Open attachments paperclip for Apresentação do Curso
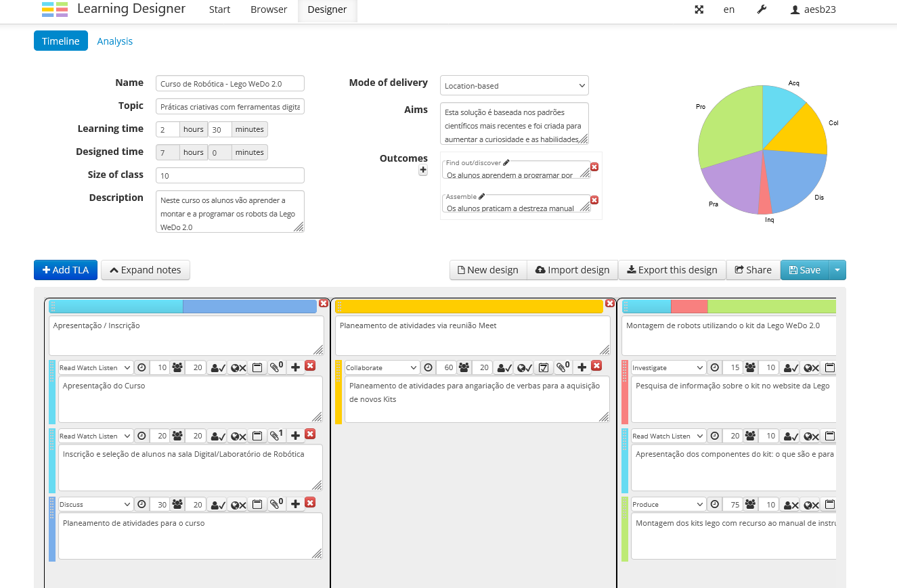 [276, 367]
